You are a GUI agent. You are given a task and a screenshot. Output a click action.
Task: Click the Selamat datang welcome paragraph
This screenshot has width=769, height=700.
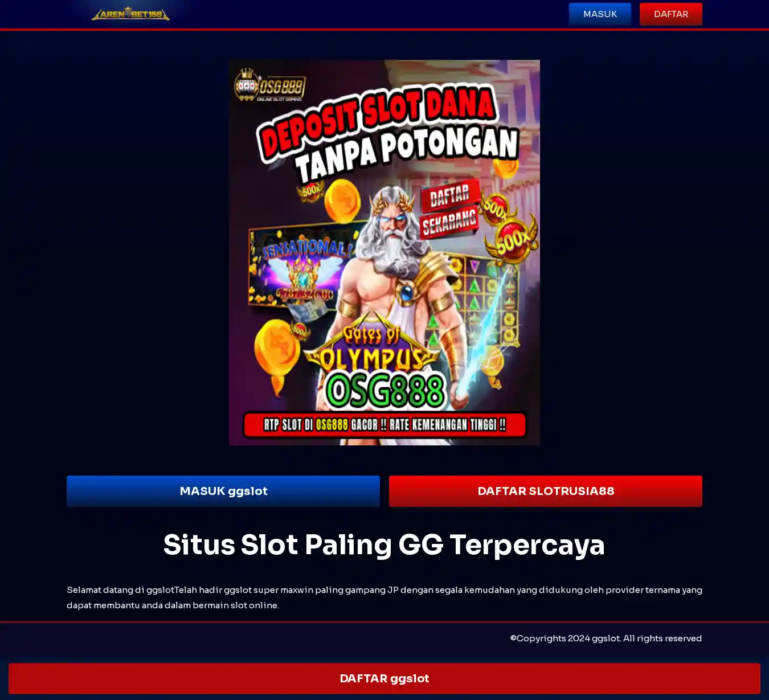coord(384,597)
